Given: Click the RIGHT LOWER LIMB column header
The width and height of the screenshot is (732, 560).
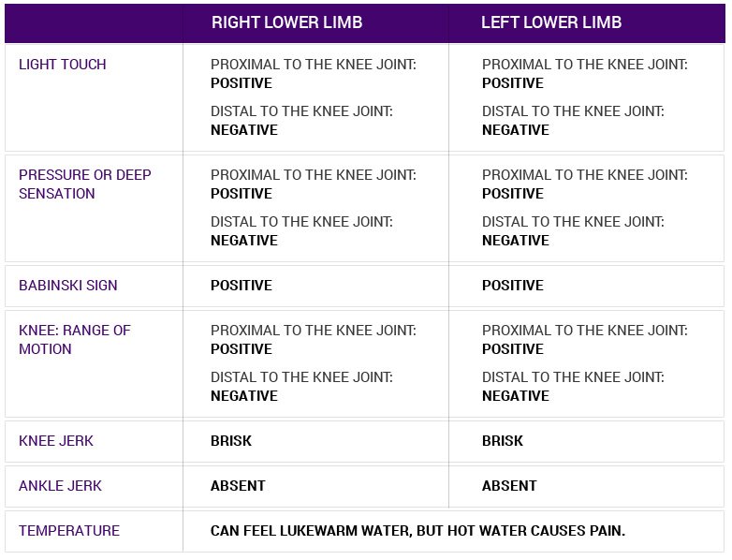Looking at the screenshot, I should point(286,22).
